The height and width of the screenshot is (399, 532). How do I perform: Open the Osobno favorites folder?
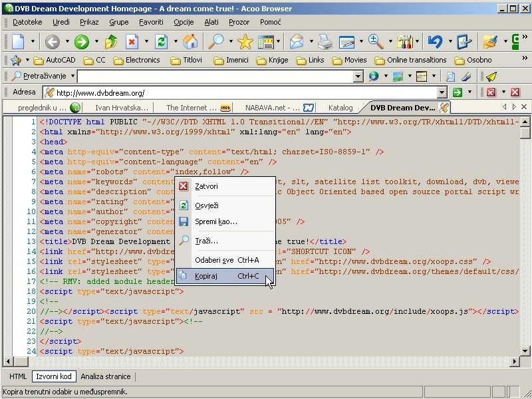[x=473, y=60]
